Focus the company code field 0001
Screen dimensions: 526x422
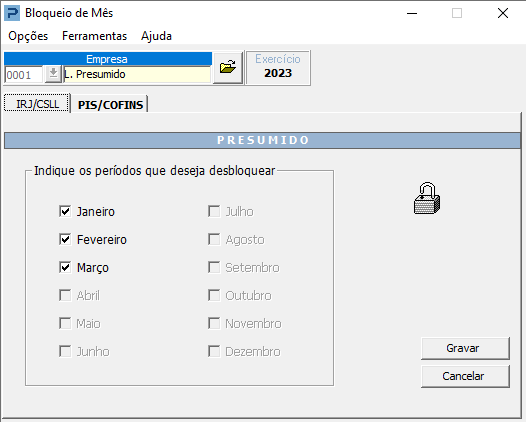[23, 74]
